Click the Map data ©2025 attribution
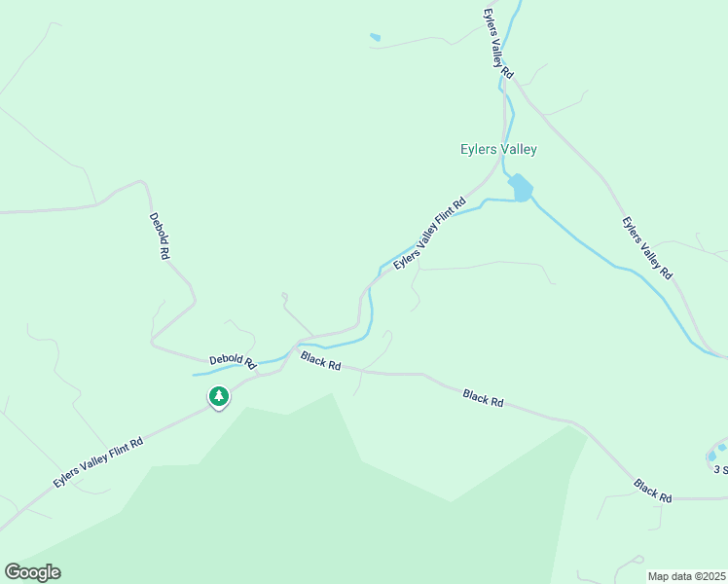The image size is (728, 584). tap(686, 576)
